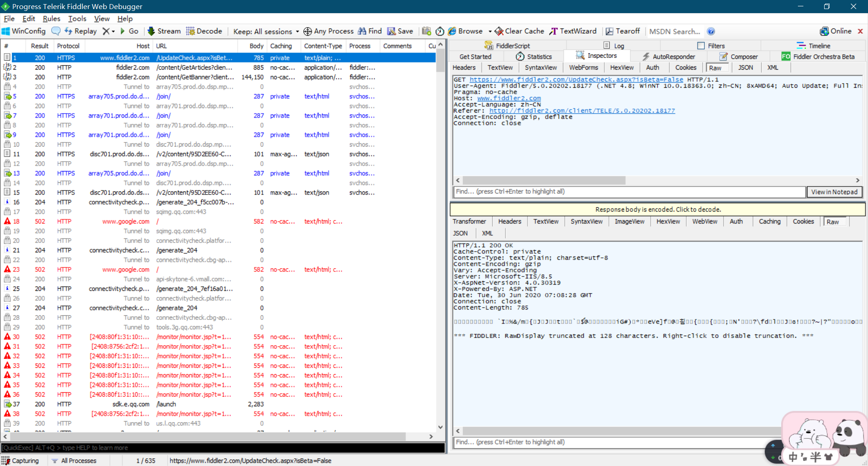Switch to the AutoResponder tab
Image resolution: width=868 pixels, height=466 pixels.
669,57
